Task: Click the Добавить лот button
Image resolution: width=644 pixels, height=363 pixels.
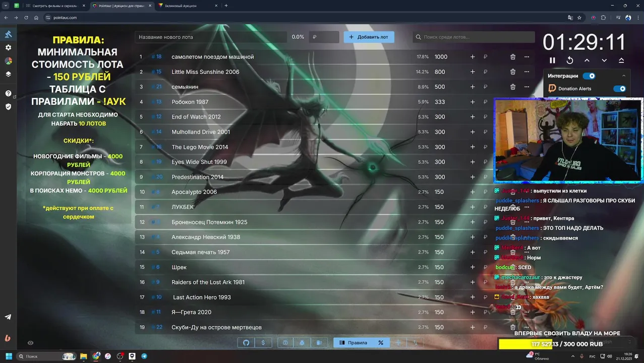Action: [369, 37]
